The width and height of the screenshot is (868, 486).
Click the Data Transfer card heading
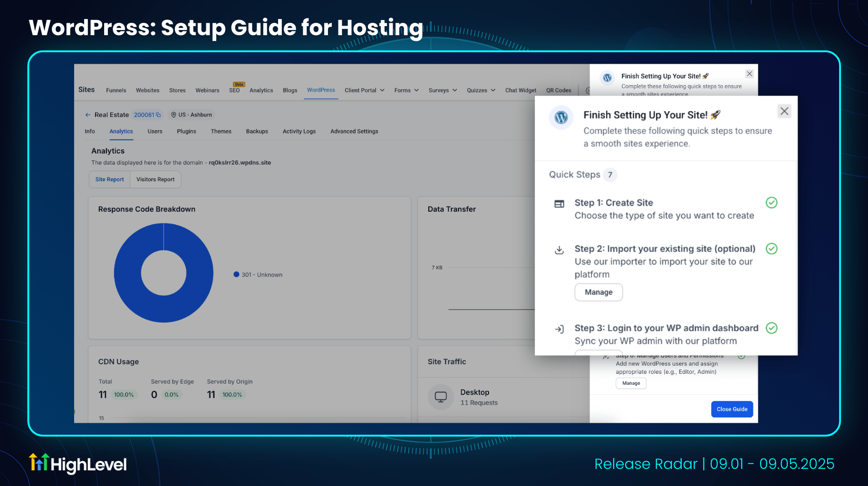(x=452, y=209)
